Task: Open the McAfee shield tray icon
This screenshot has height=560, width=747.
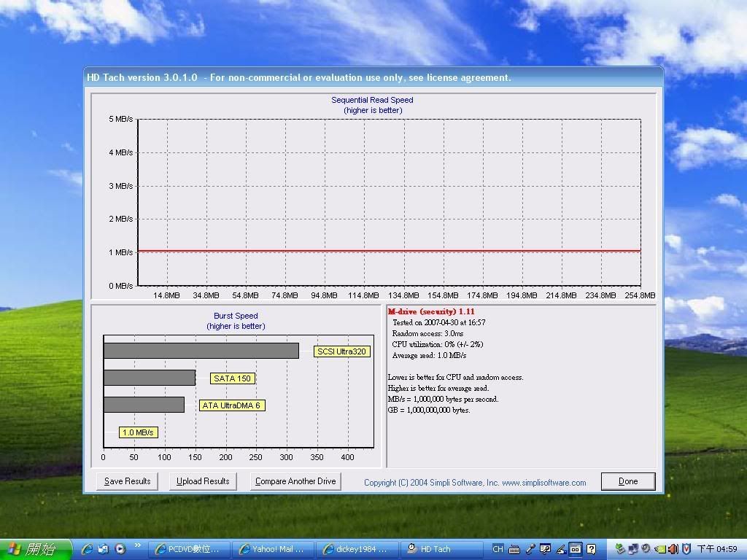Action: [686, 549]
